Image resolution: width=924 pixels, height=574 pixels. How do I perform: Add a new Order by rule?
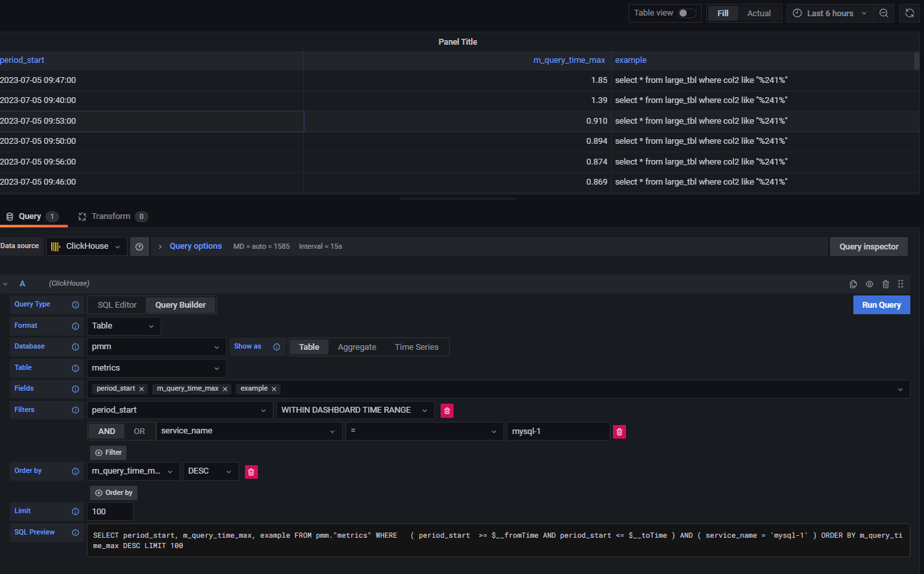coord(113,493)
